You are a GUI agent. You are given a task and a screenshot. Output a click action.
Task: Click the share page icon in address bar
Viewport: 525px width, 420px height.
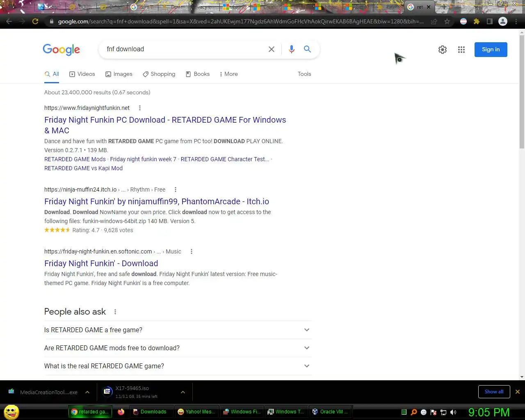coord(434,21)
